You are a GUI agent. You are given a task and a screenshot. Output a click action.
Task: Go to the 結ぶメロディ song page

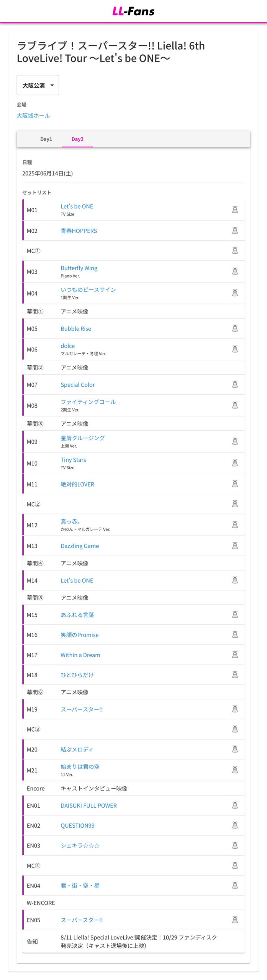click(77, 750)
